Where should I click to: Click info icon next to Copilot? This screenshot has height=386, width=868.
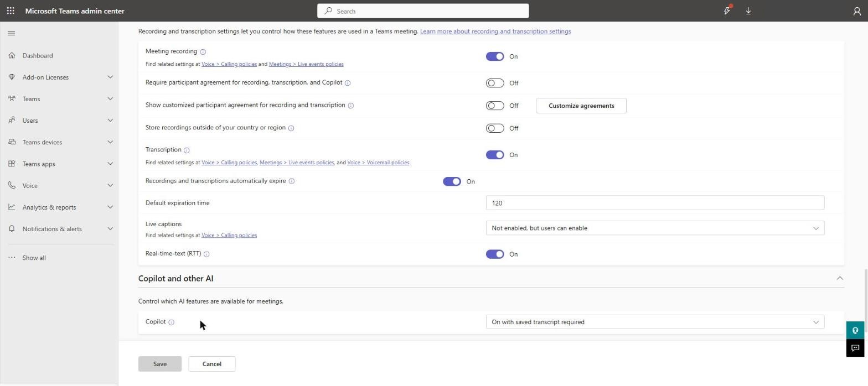point(172,322)
